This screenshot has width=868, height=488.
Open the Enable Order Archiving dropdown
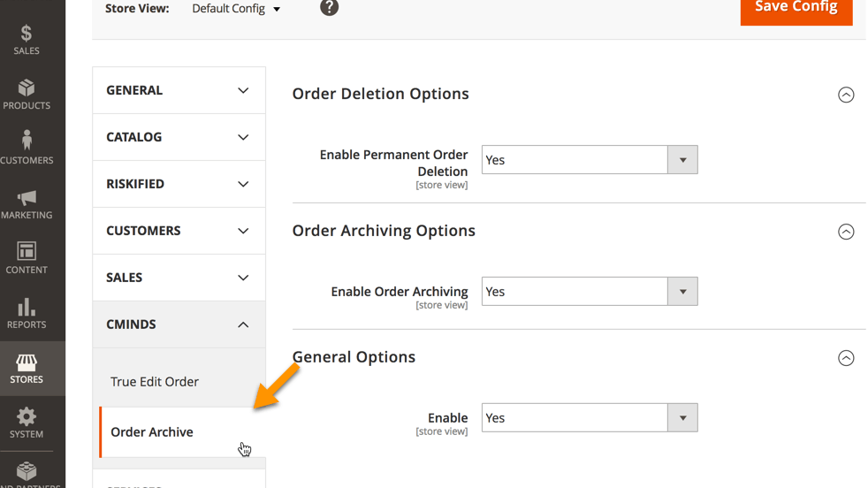pos(590,292)
